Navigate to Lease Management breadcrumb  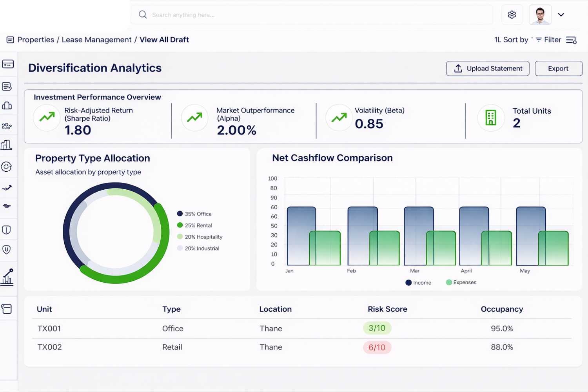[x=96, y=40]
